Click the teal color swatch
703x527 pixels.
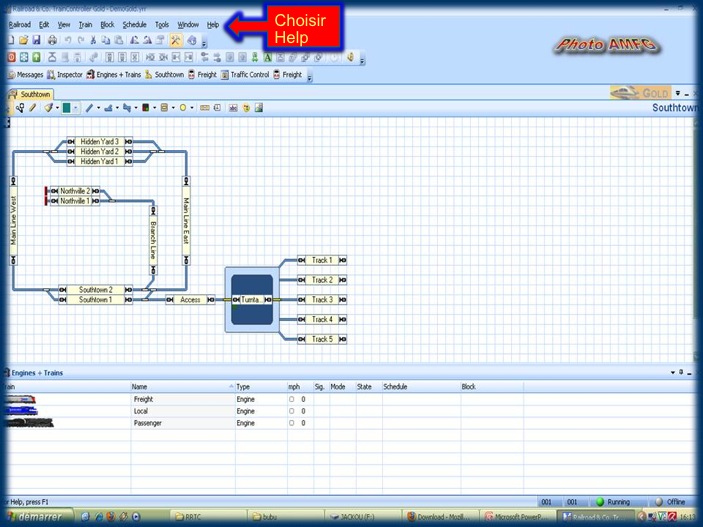click(x=66, y=108)
